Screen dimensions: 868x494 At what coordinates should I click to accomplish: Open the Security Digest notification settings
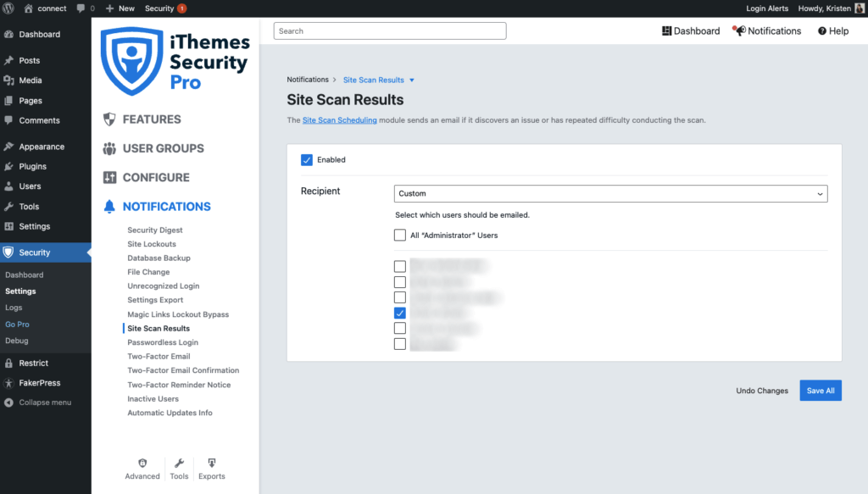(x=155, y=230)
